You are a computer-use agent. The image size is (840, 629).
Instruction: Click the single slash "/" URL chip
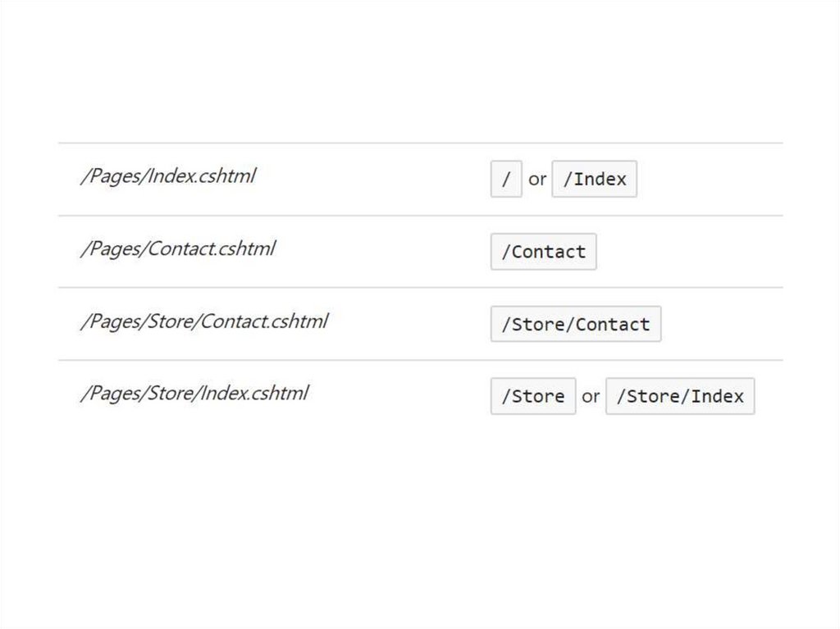point(506,179)
